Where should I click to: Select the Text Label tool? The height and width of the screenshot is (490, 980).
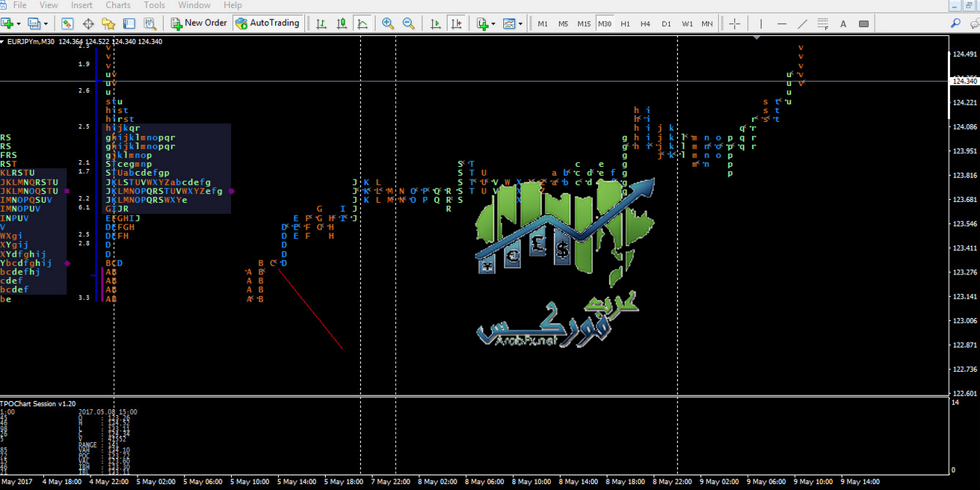863,23
